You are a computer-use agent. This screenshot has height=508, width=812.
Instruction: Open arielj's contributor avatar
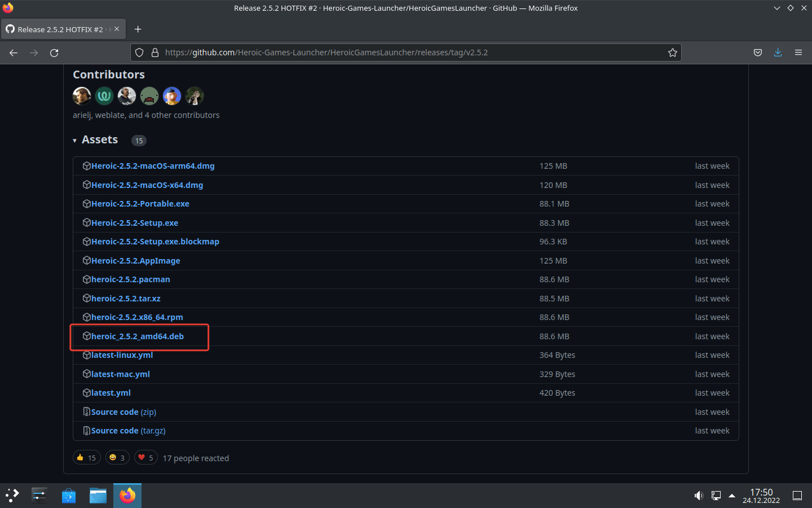click(x=82, y=96)
